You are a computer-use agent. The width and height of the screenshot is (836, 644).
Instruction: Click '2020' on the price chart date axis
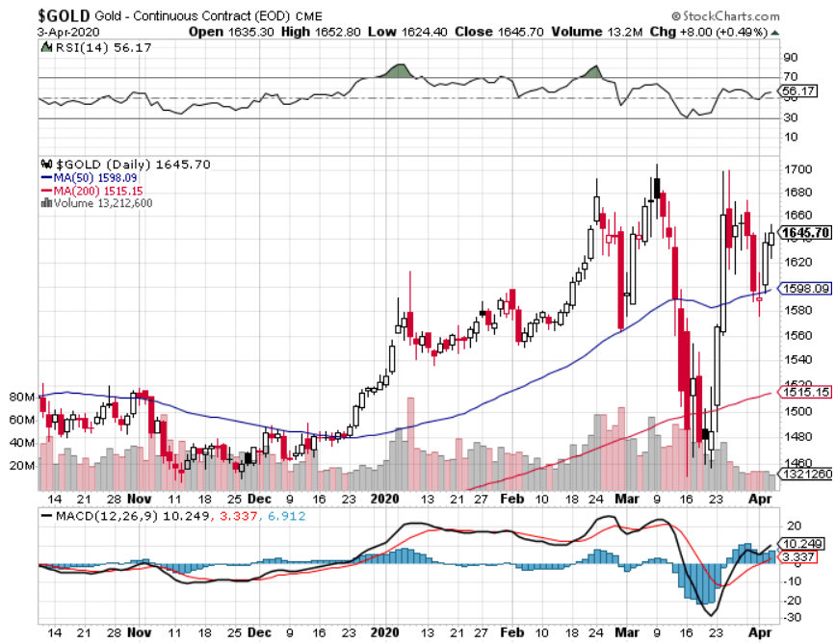tap(384, 499)
